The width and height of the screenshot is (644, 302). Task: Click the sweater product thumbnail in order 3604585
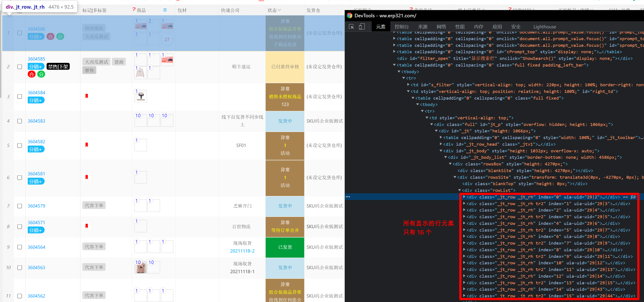click(x=140, y=73)
